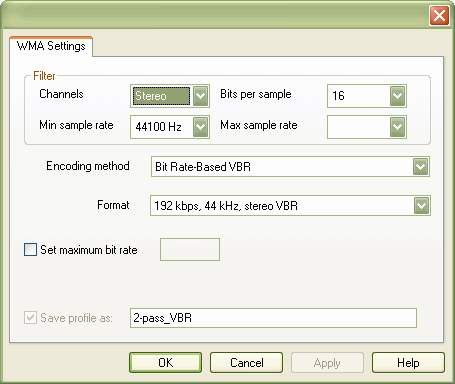Click the Format label

point(113,205)
